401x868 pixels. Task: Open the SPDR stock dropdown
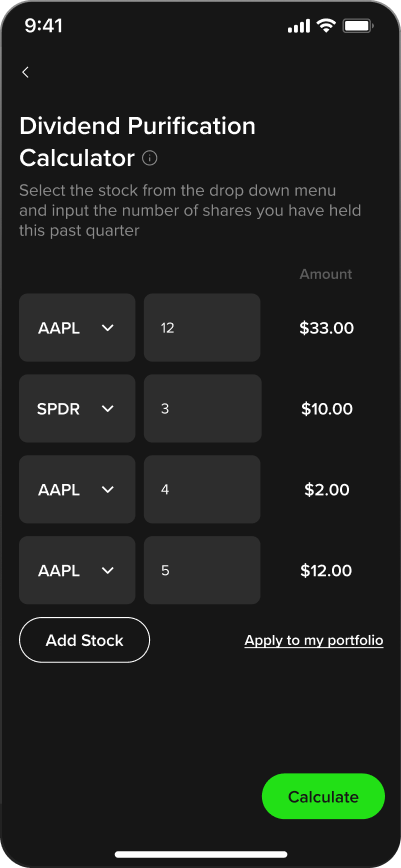(x=77, y=409)
